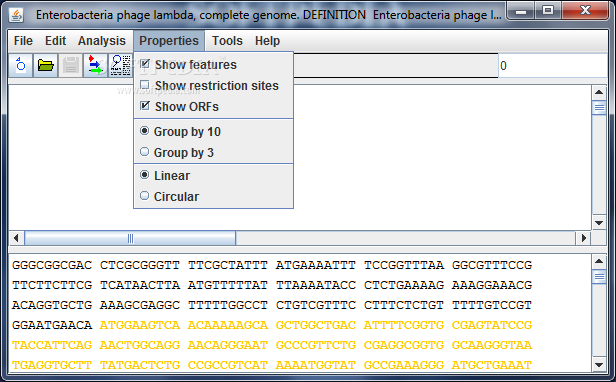Click the greyed-out save floppy disk icon

click(x=71, y=65)
